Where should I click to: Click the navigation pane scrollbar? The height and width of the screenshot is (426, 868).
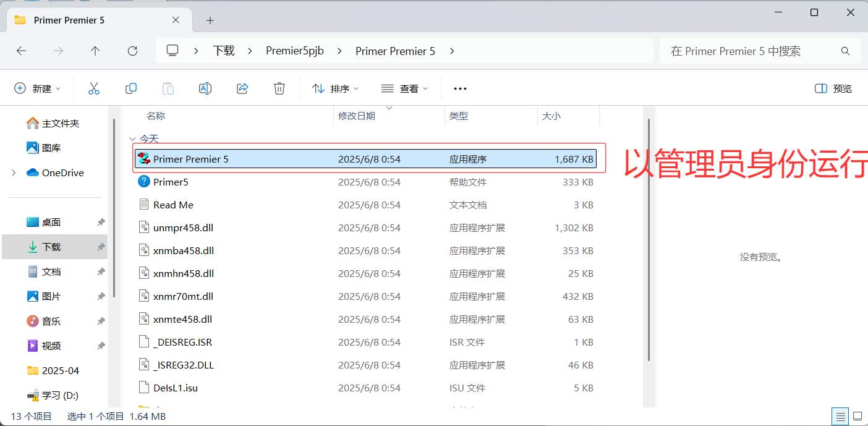114,207
